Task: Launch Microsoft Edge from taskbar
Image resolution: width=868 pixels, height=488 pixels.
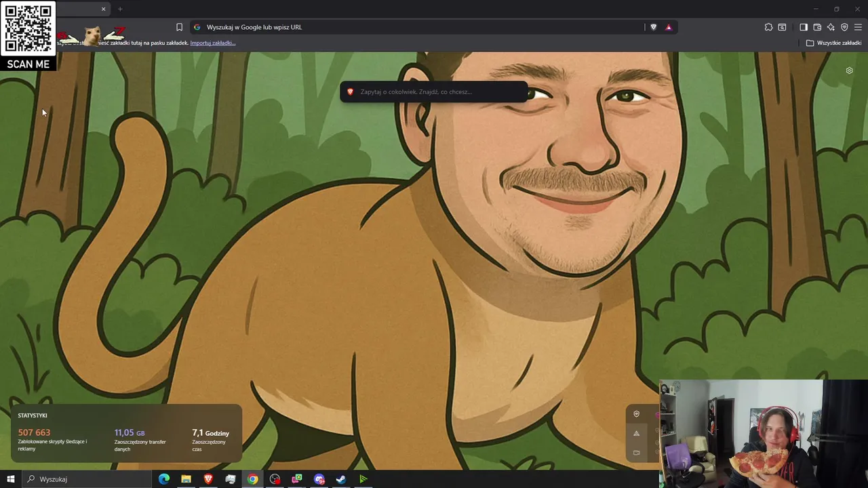Action: click(164, 479)
